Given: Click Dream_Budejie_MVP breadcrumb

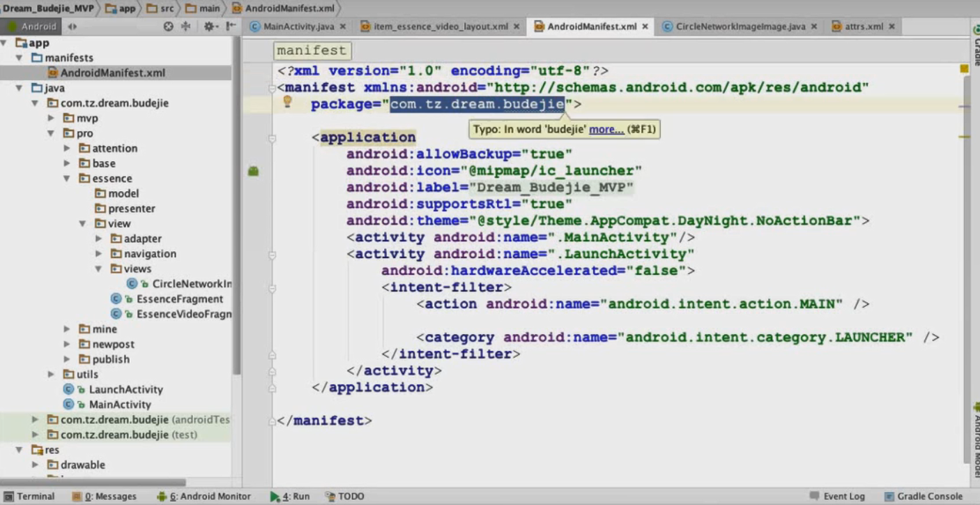Looking at the screenshot, I should 48,8.
